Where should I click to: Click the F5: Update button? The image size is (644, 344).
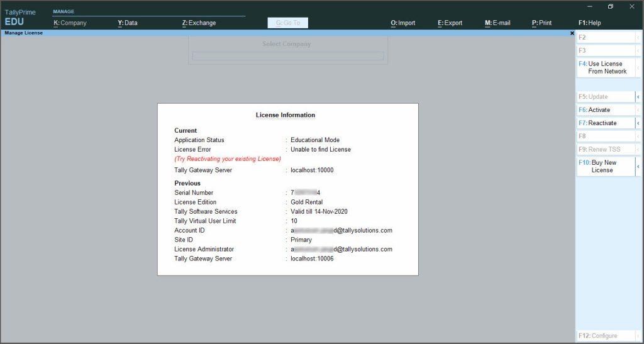(x=606, y=97)
